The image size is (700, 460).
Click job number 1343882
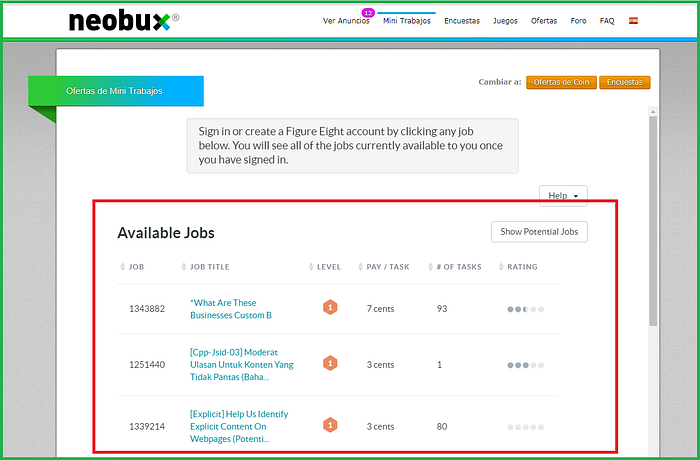point(147,309)
